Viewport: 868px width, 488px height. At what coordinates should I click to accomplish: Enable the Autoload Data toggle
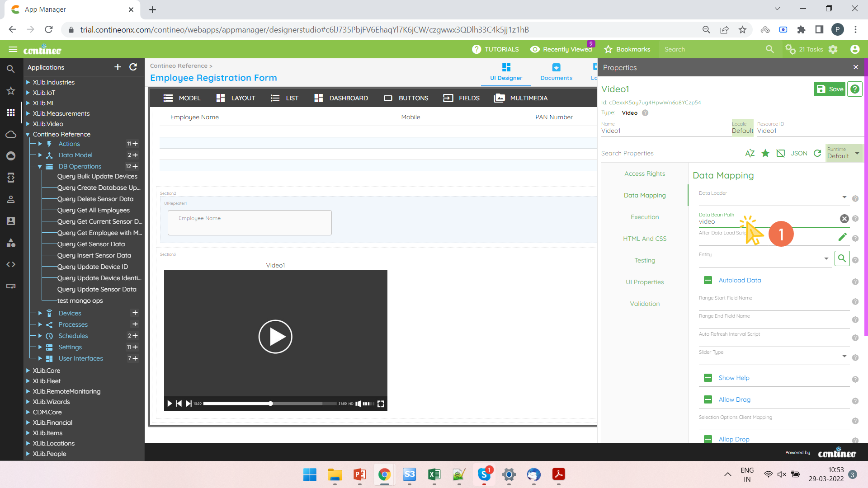(x=708, y=280)
